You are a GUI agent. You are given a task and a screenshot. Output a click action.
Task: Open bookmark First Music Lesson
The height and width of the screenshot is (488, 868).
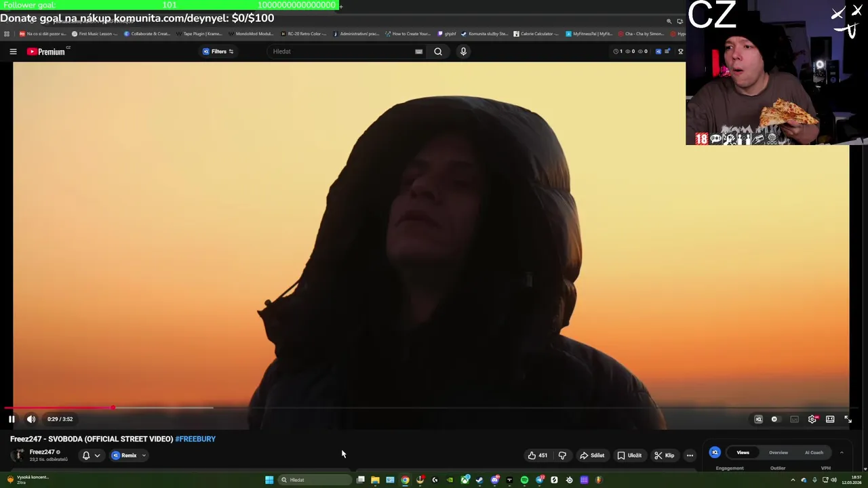(x=94, y=34)
